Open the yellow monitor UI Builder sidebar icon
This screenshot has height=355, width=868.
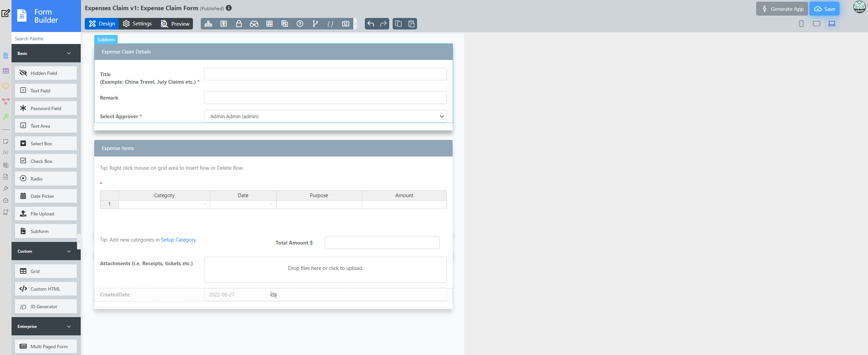tap(5, 86)
